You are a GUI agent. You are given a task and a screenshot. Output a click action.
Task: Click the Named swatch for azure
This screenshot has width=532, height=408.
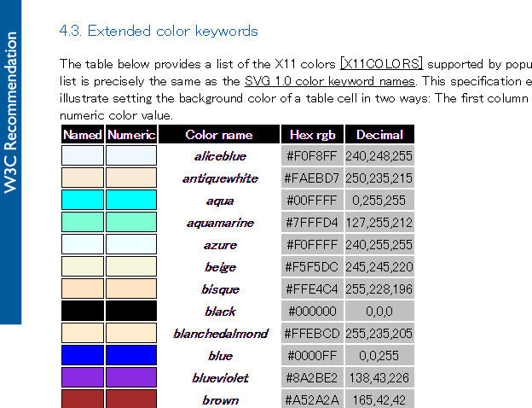[83, 244]
